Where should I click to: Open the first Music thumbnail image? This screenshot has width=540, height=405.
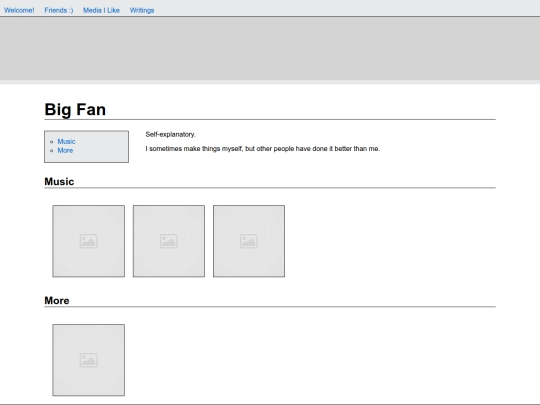click(89, 241)
